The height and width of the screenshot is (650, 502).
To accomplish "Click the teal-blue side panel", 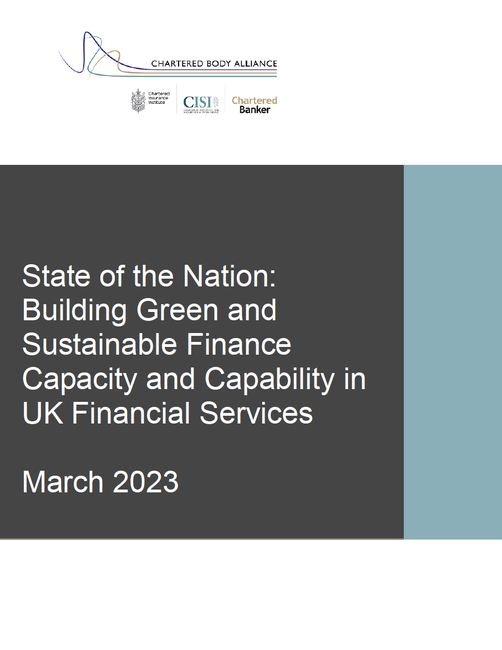I will pyautogui.click(x=453, y=352).
